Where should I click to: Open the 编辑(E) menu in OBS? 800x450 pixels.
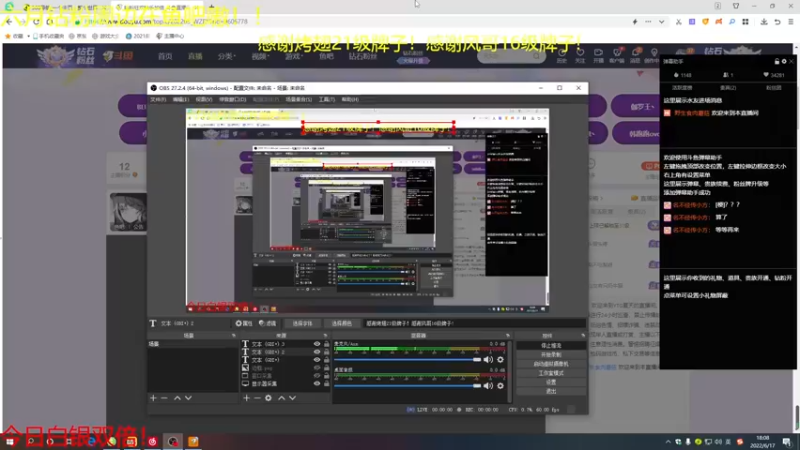tap(181, 99)
